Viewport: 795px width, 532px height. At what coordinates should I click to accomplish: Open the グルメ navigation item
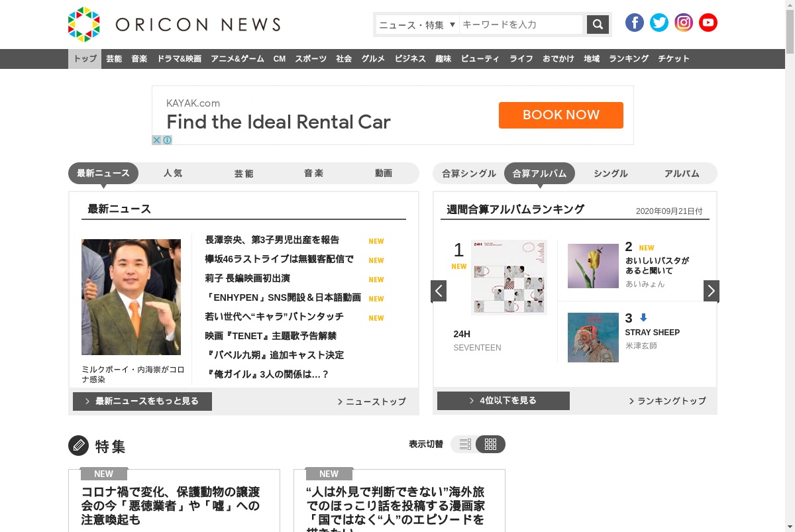click(x=373, y=59)
